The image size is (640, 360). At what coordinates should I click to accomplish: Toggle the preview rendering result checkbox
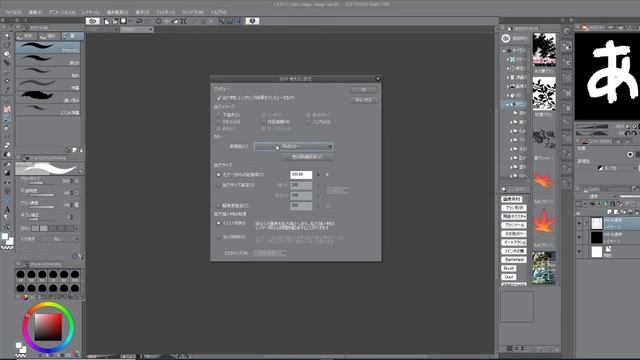[219, 98]
